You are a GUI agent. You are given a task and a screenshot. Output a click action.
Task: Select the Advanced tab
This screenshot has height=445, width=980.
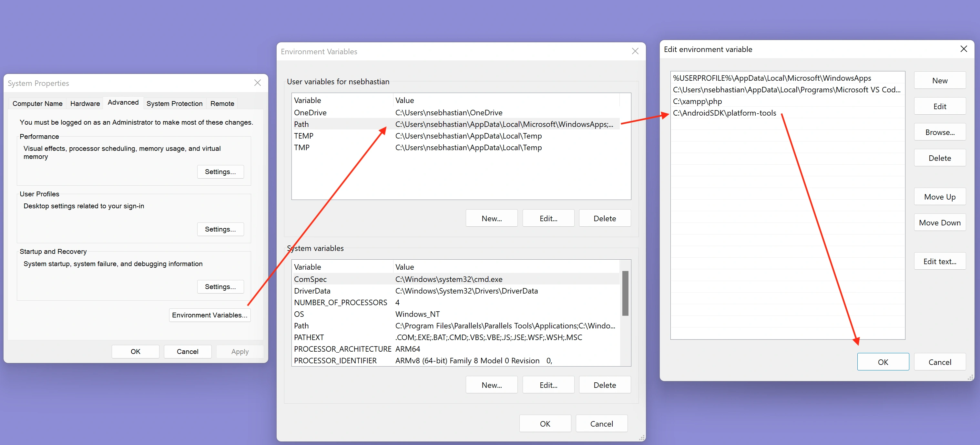(x=123, y=102)
